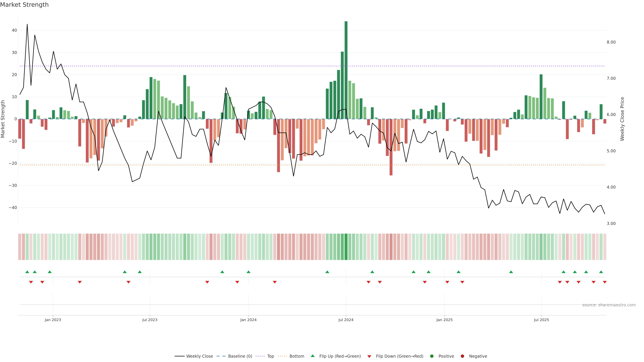Image resolution: width=644 pixels, height=362 pixels.
Task: Click the Jul 2023 x-axis label
Action: (150, 320)
